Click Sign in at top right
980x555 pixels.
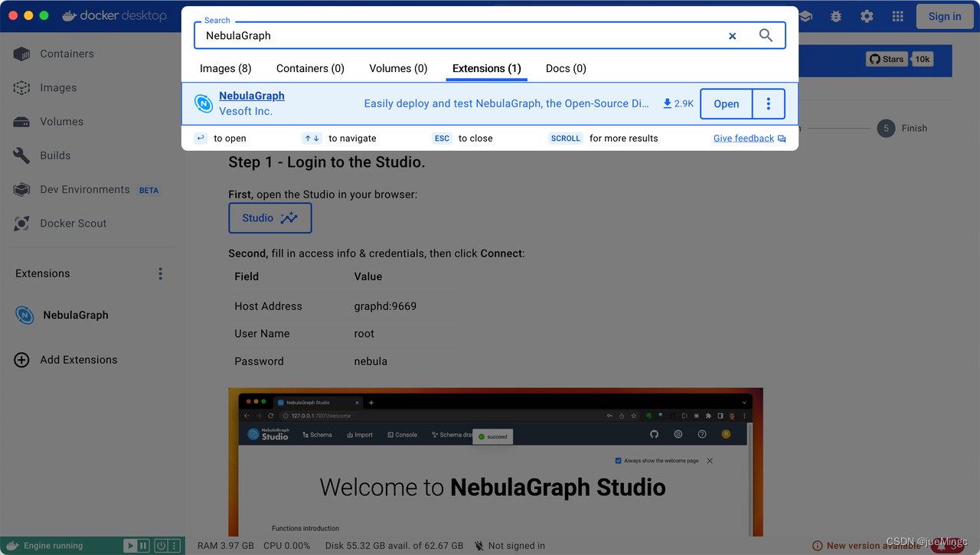pos(945,16)
